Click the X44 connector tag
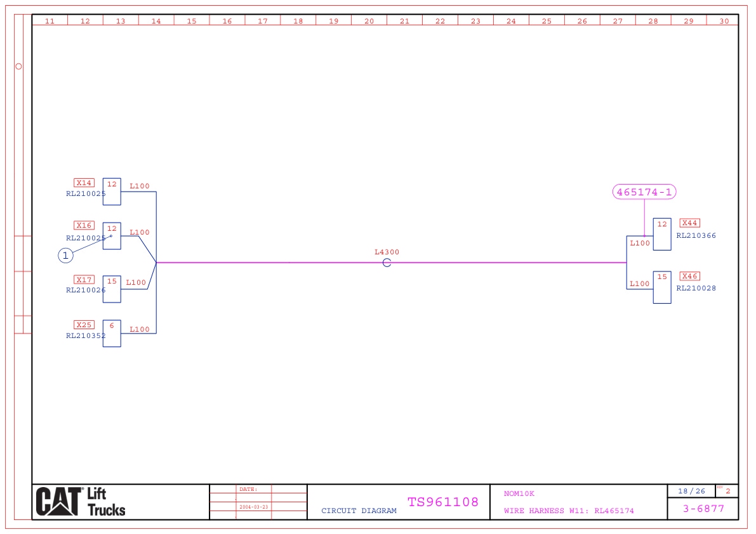756x534 pixels. [689, 223]
